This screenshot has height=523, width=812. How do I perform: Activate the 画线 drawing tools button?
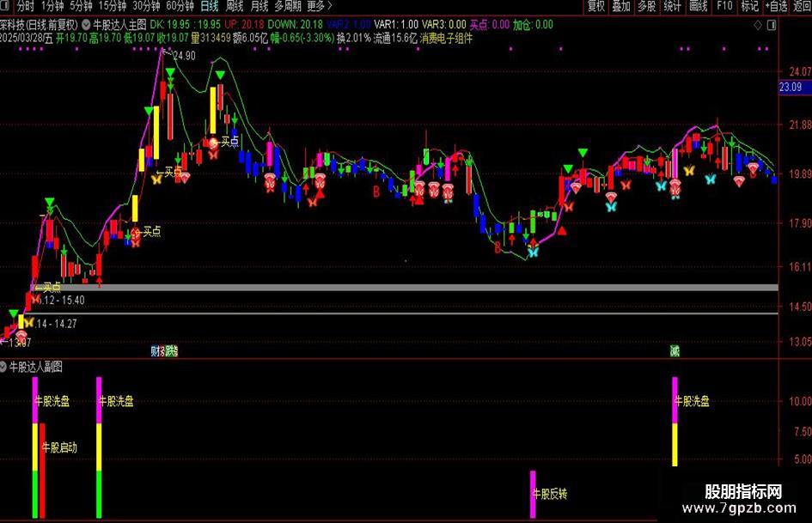coord(698,6)
